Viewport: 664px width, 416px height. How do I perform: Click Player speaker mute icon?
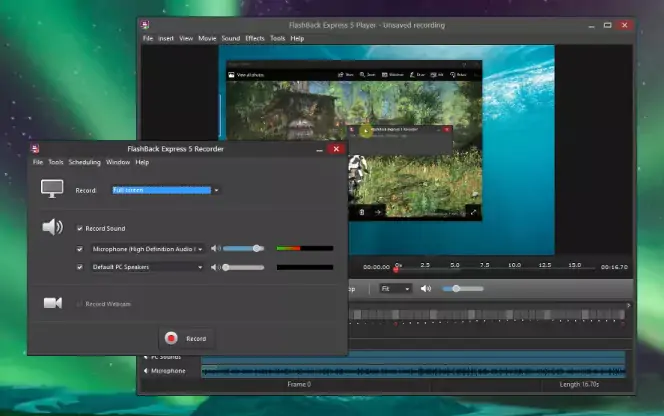(426, 289)
